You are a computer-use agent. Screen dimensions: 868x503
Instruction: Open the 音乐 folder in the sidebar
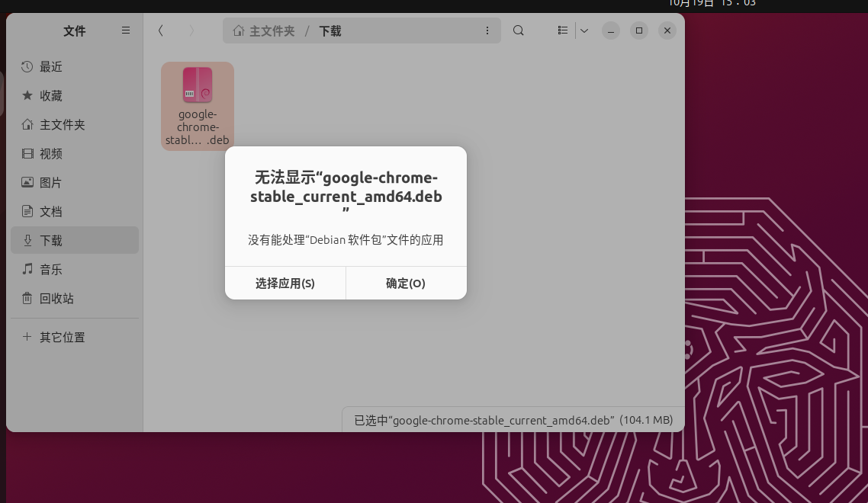coord(75,270)
